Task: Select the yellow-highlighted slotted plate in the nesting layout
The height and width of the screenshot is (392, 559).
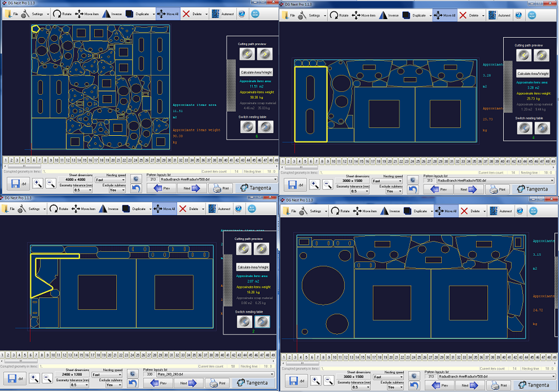Action: (311, 105)
